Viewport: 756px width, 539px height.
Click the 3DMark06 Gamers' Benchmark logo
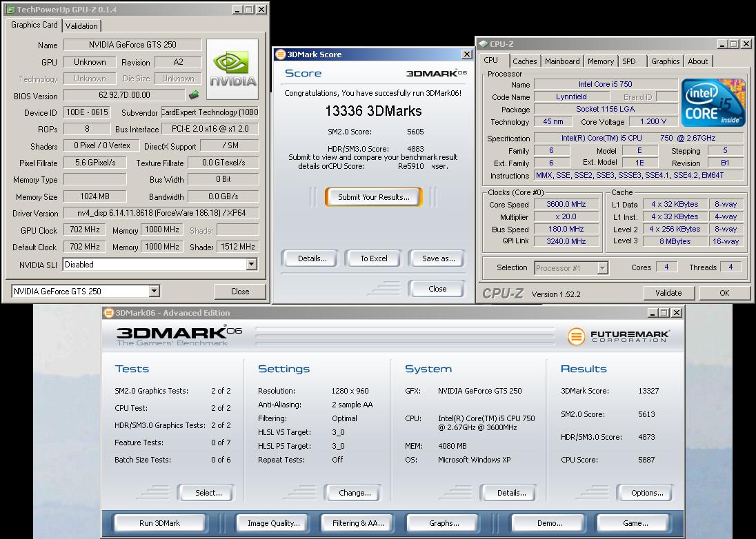(179, 336)
